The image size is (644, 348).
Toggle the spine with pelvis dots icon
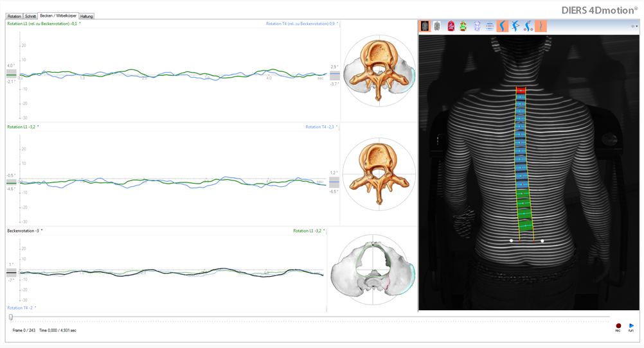tap(528, 26)
